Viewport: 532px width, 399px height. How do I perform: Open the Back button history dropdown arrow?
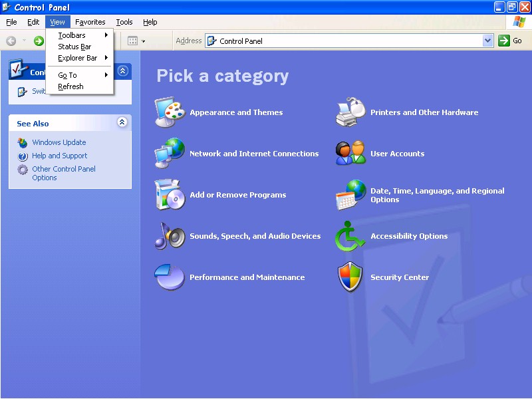coord(24,41)
